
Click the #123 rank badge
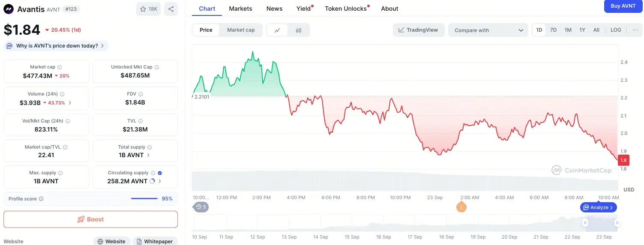click(72, 9)
